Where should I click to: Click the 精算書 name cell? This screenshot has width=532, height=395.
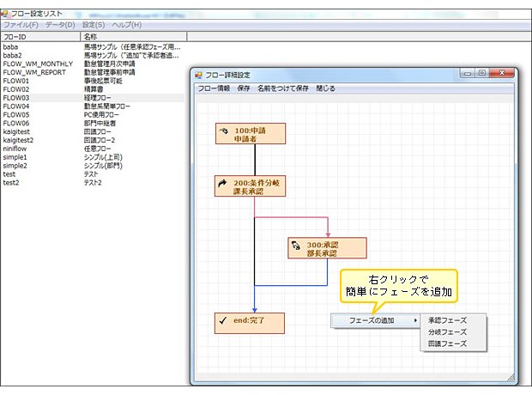[94, 89]
